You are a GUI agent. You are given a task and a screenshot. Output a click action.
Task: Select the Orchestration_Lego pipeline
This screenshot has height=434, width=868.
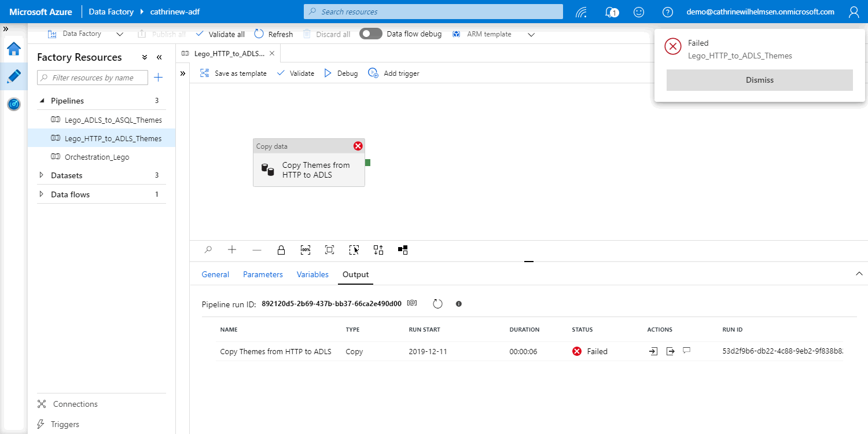coord(97,157)
